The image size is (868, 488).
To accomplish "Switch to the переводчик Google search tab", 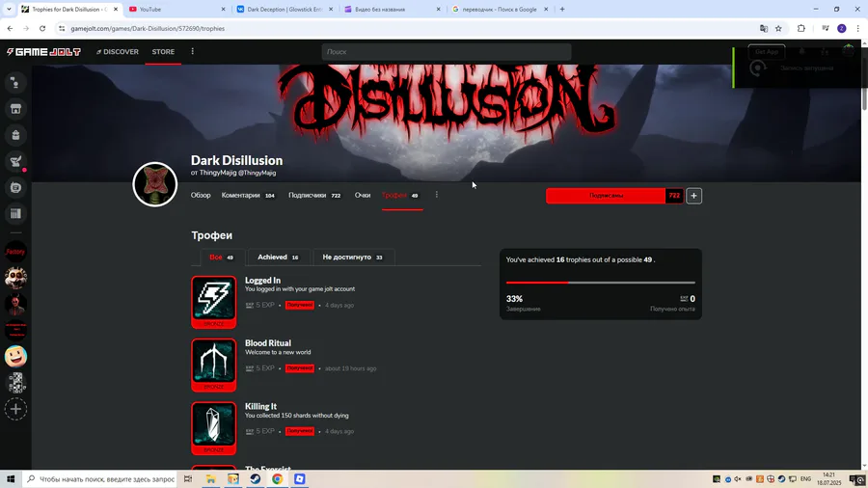I will 500,10.
